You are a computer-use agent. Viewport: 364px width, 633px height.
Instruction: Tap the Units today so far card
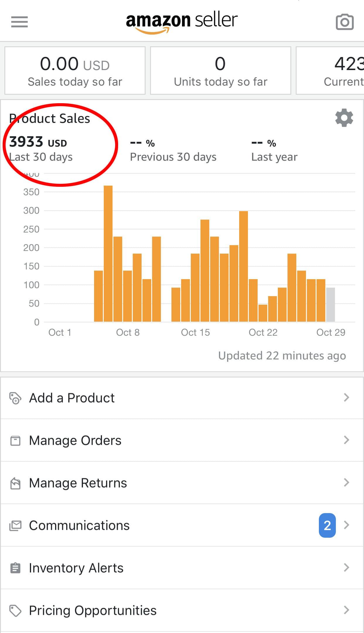coord(220,71)
